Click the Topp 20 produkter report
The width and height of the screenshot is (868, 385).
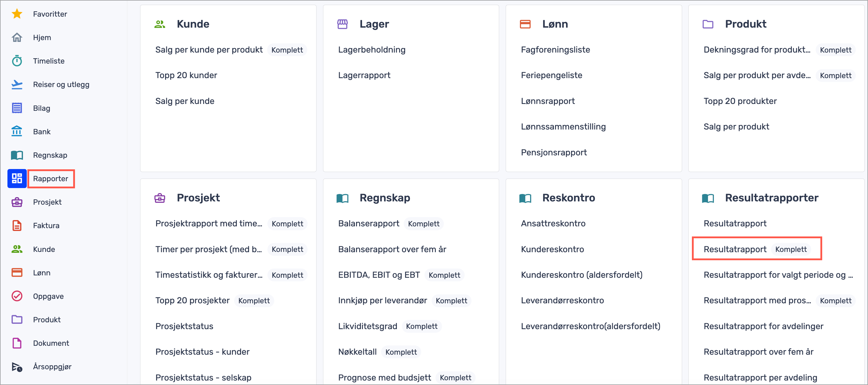coord(740,101)
